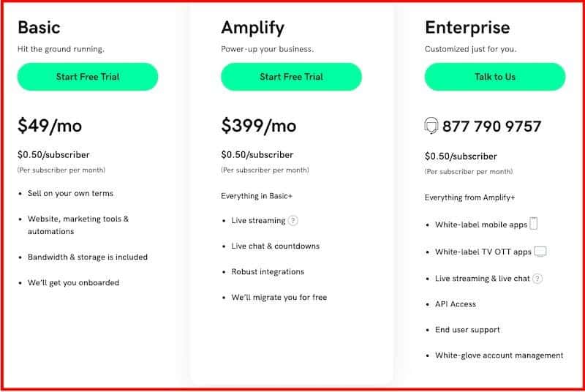Click White-glove account management feature

coord(499,355)
